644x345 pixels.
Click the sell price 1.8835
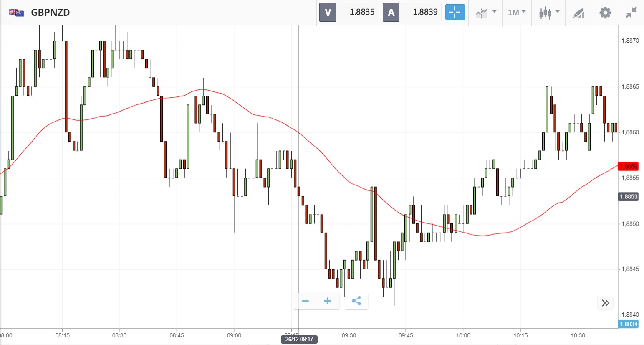(362, 12)
